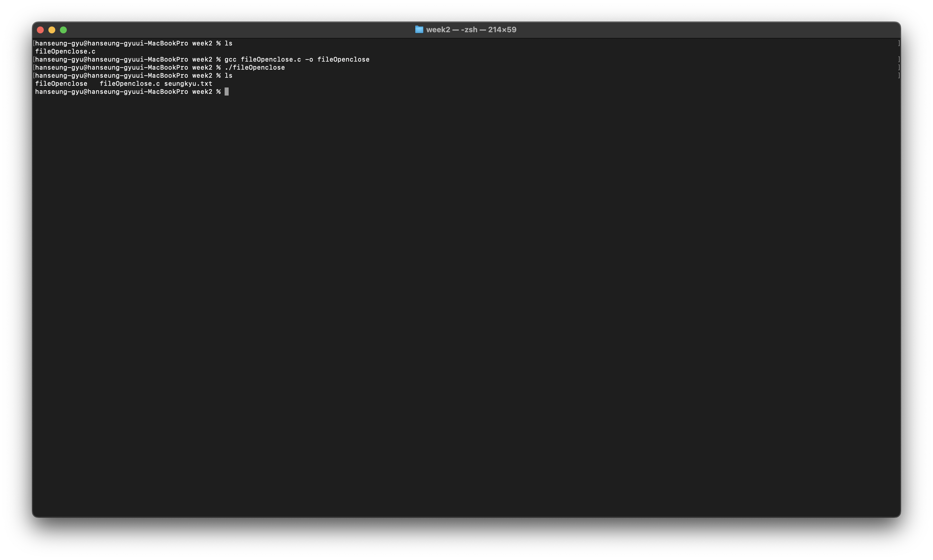Click 'fileOpenclose.c' output under first ls
Image resolution: width=933 pixels, height=560 pixels.
(x=65, y=51)
